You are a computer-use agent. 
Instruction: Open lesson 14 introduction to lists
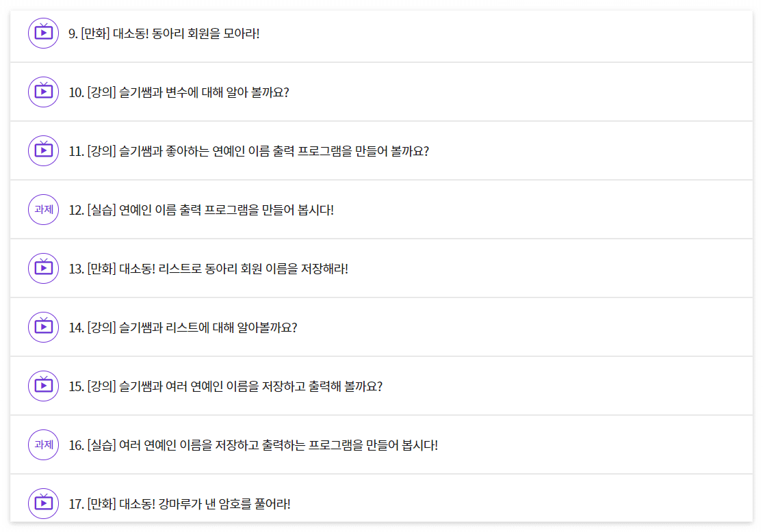(x=185, y=326)
